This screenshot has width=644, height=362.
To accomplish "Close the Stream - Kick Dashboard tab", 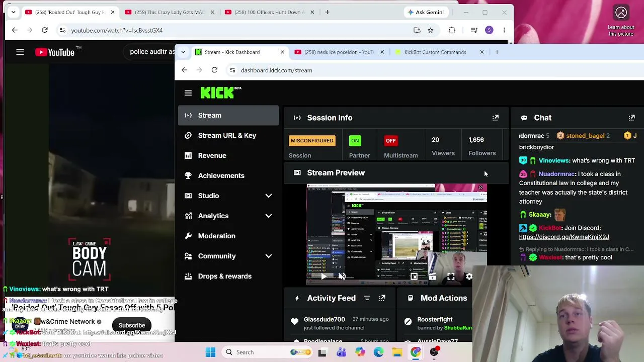I will click(x=282, y=52).
